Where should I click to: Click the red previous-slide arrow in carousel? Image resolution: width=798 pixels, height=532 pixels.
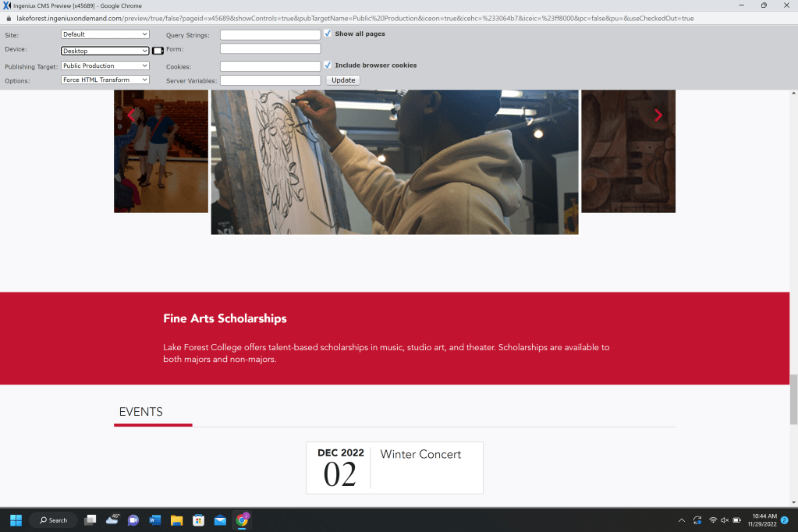pos(130,115)
